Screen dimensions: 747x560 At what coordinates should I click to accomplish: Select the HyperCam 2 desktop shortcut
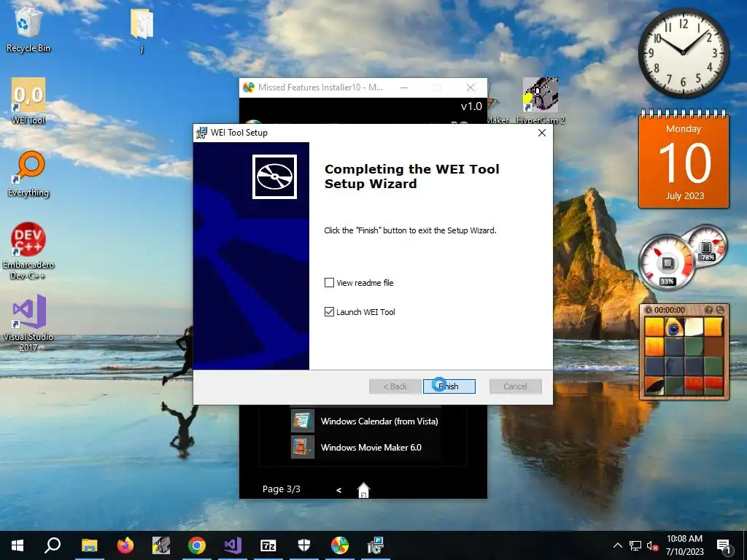pyautogui.click(x=541, y=101)
